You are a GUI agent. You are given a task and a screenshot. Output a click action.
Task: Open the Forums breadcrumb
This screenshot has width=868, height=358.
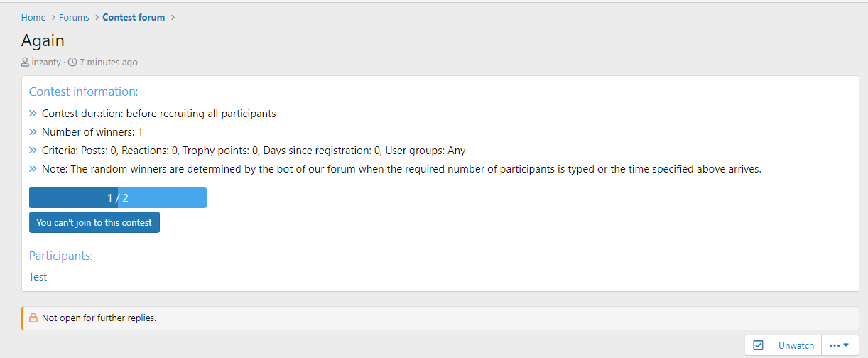coord(74,18)
